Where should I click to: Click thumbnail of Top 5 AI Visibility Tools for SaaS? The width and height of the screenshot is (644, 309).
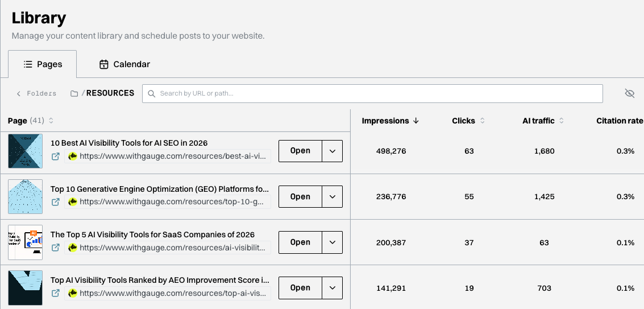coord(25,242)
